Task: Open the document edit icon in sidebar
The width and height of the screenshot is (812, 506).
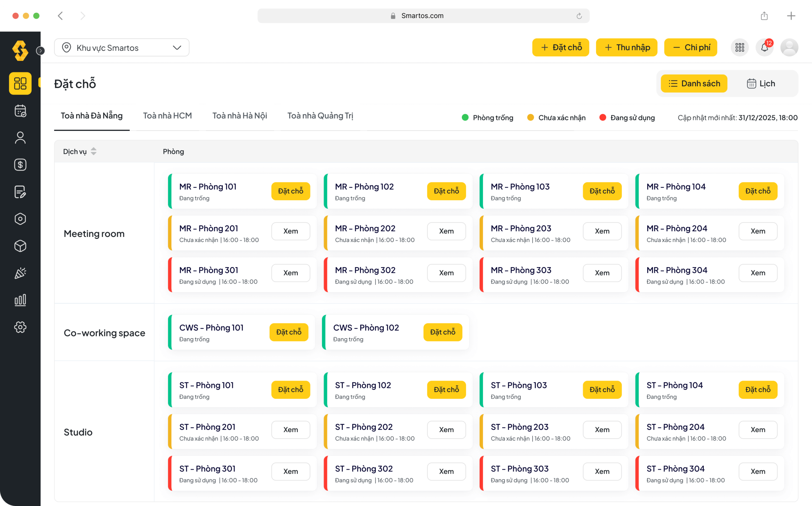Action: tap(20, 192)
